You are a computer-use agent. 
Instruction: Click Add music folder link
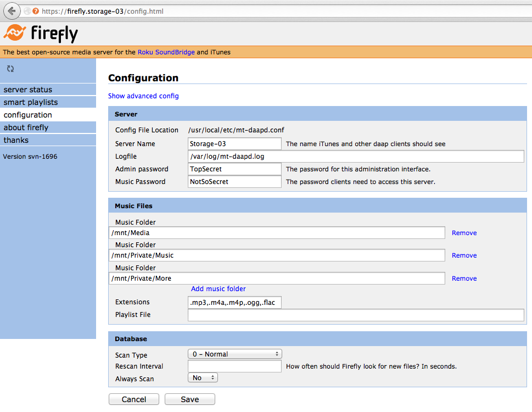tap(218, 289)
